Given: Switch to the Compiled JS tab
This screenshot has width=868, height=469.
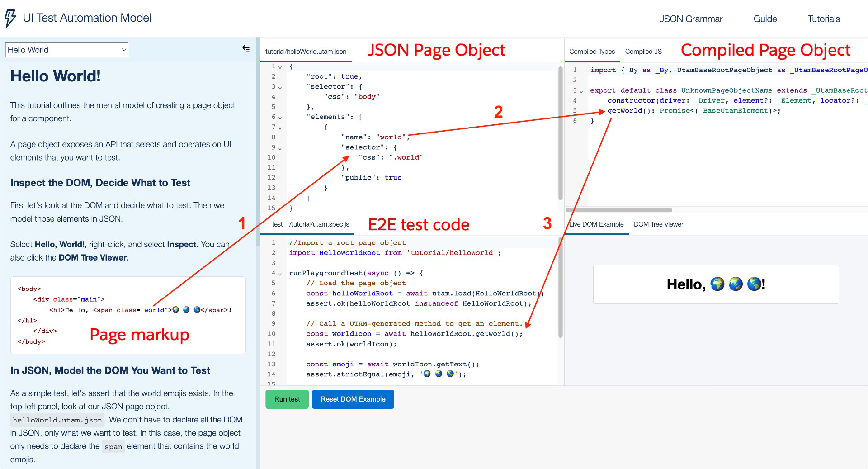Looking at the screenshot, I should pyautogui.click(x=643, y=51).
